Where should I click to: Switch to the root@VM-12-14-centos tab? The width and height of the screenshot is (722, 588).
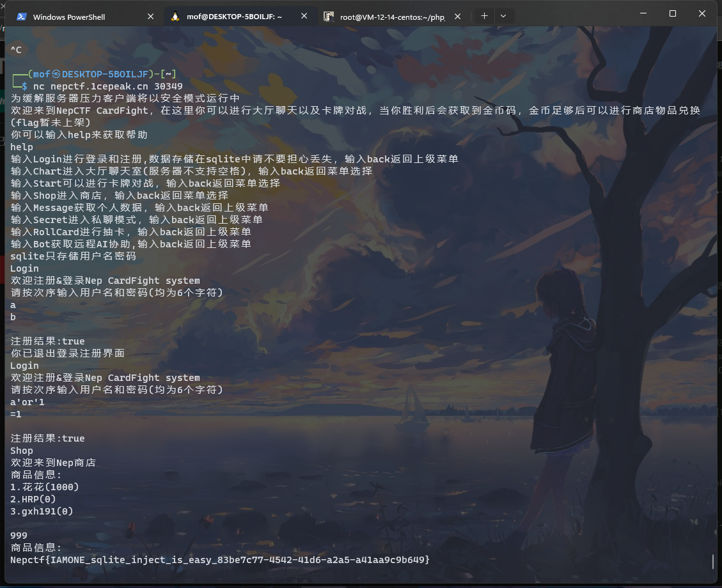(x=392, y=17)
